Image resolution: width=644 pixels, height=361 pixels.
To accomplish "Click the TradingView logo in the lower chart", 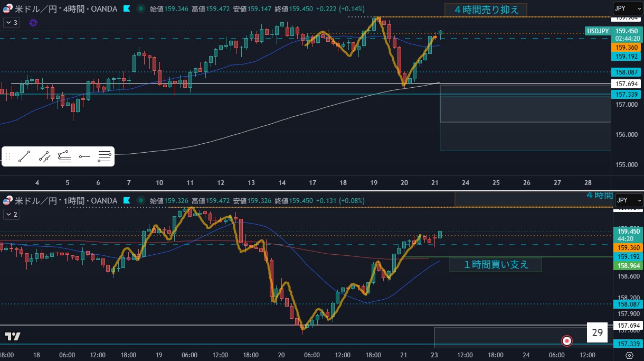I will 13,336.
